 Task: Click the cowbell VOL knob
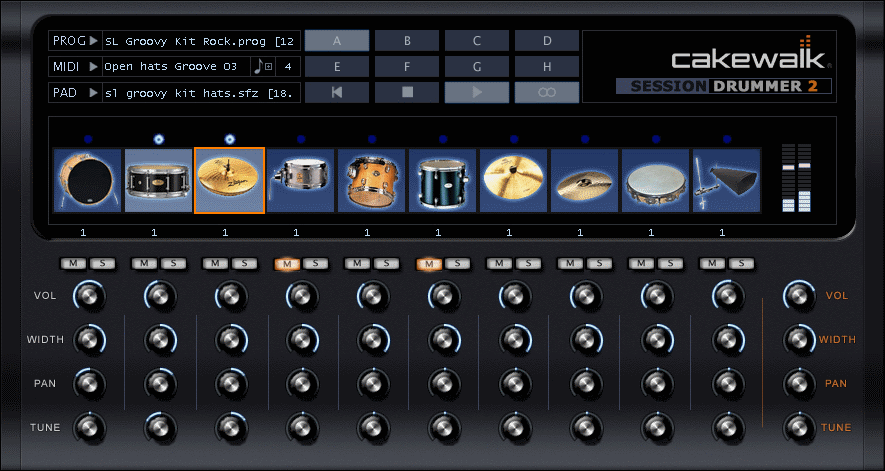click(x=728, y=295)
